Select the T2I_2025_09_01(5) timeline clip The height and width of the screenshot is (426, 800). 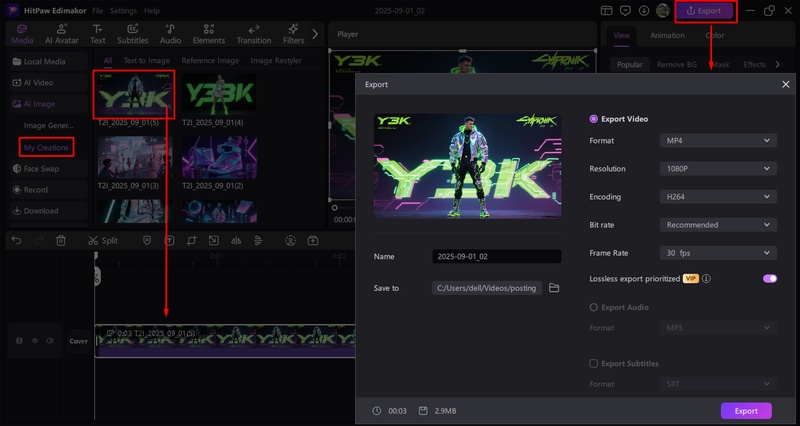[x=224, y=340]
